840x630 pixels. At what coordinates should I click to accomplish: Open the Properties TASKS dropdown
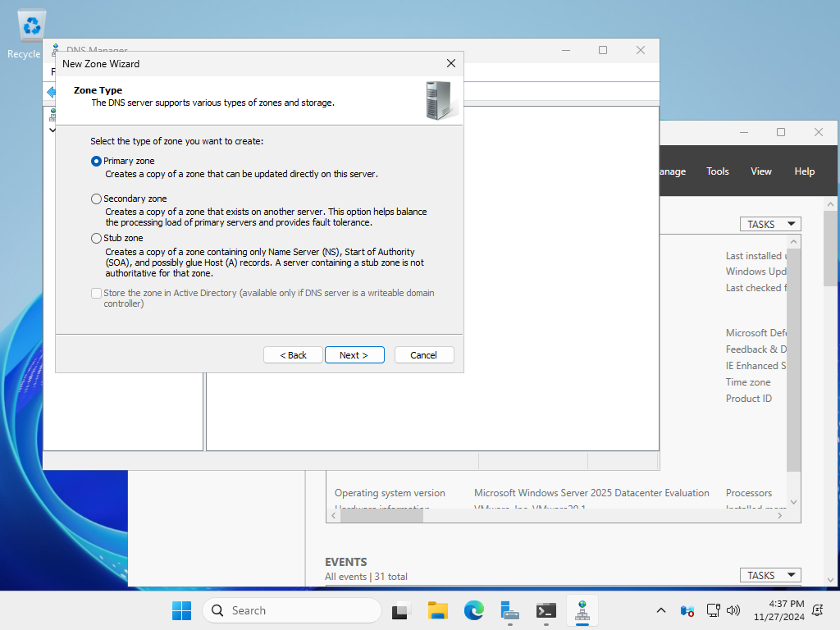pos(770,224)
